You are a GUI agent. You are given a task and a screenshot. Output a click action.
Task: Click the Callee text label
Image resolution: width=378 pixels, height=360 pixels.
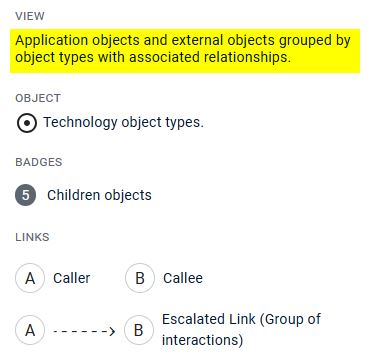(183, 278)
